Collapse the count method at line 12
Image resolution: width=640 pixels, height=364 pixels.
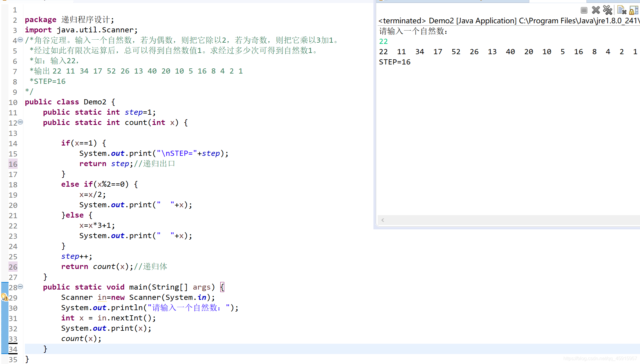[x=20, y=122]
